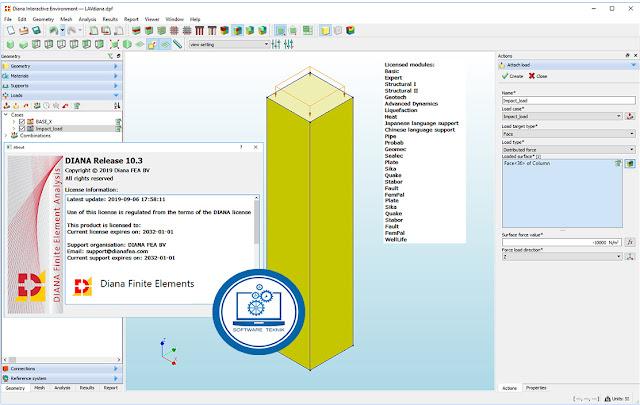The width and height of the screenshot is (640, 405).
Task: Click the second sliders icon with red arrows
Action: (x=289, y=44)
